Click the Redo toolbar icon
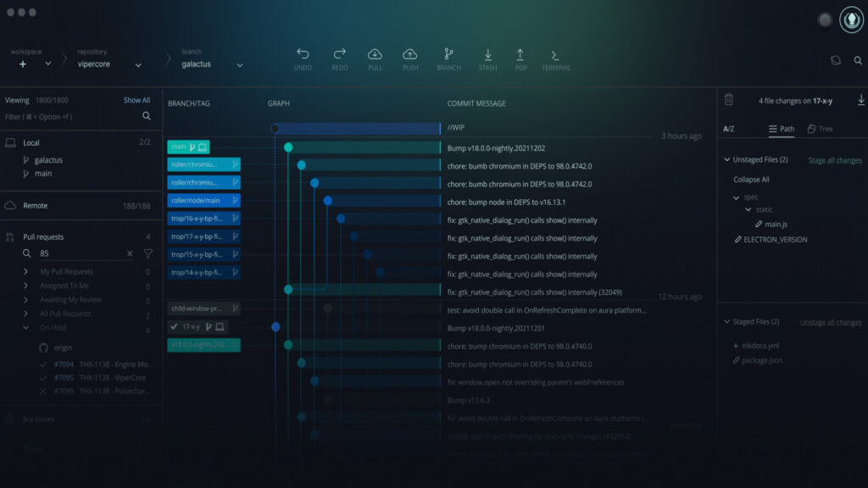This screenshot has width=868, height=488. tap(339, 55)
